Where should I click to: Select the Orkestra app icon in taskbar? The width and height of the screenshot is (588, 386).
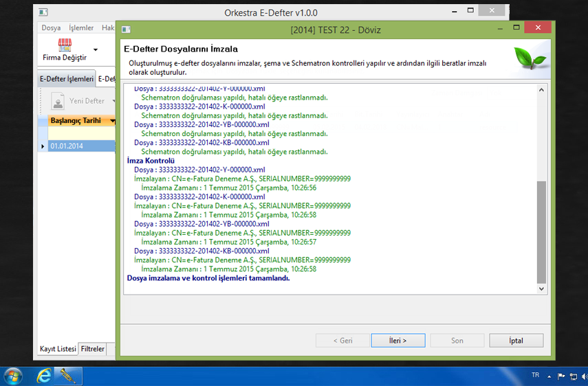(x=69, y=376)
